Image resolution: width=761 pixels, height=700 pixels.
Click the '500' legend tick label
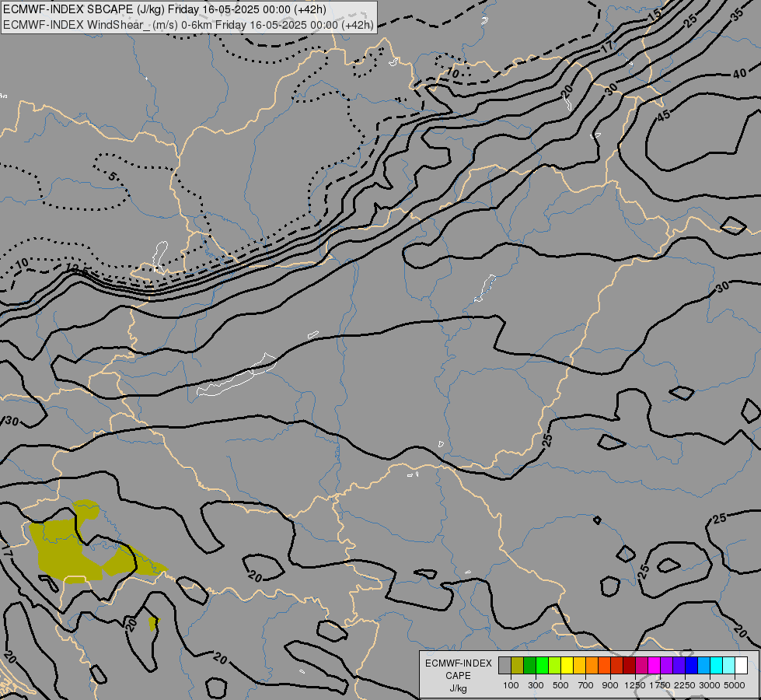pos(560,685)
